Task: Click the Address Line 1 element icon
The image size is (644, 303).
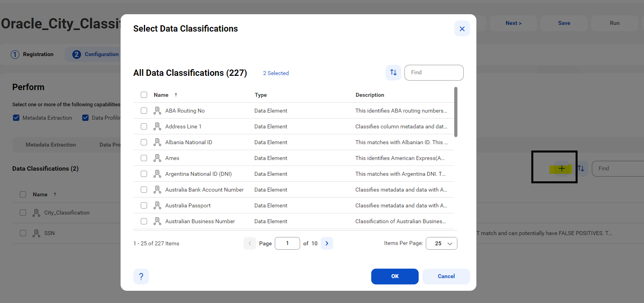Action: coord(157,126)
